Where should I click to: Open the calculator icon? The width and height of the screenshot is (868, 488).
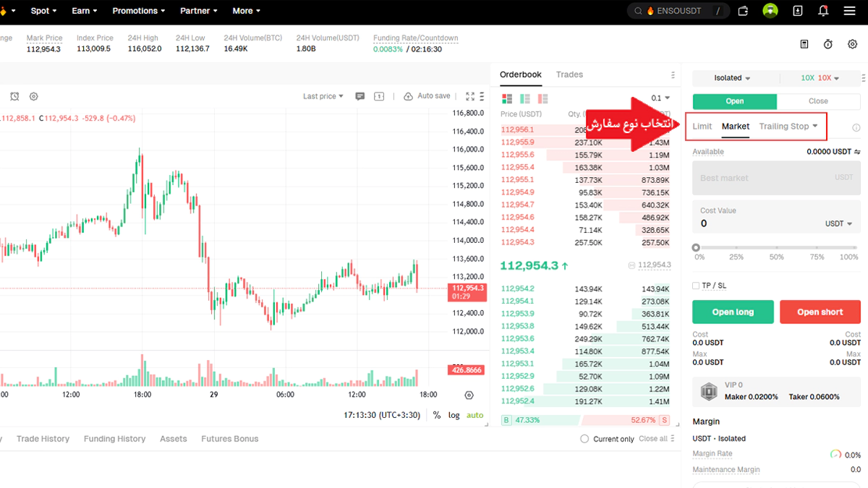[804, 44]
